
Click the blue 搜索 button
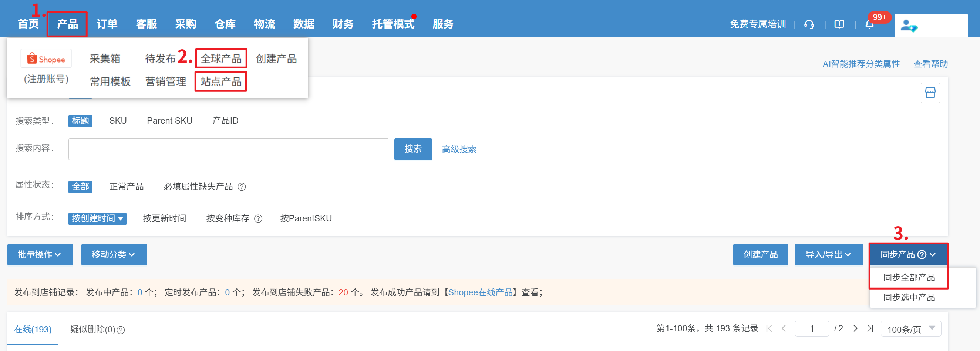point(413,149)
